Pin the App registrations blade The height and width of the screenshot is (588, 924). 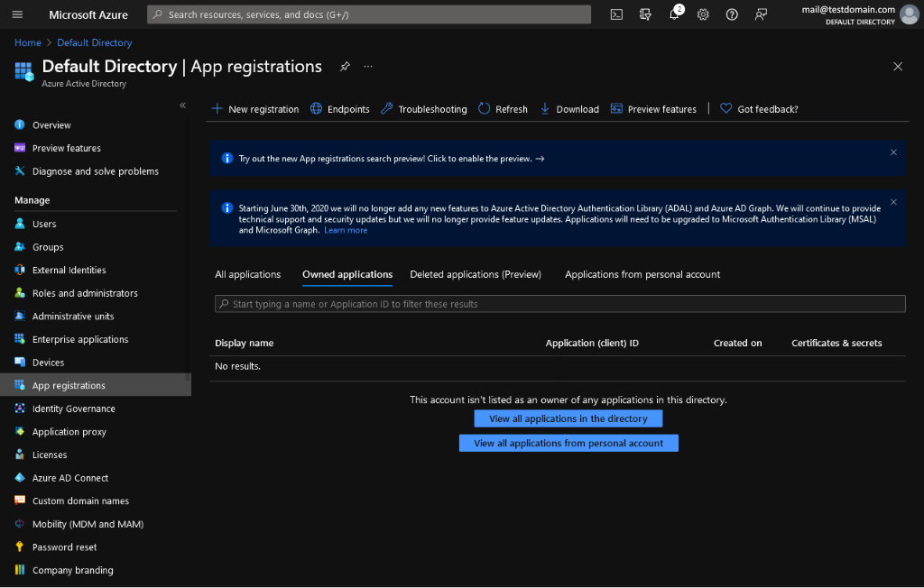[345, 67]
